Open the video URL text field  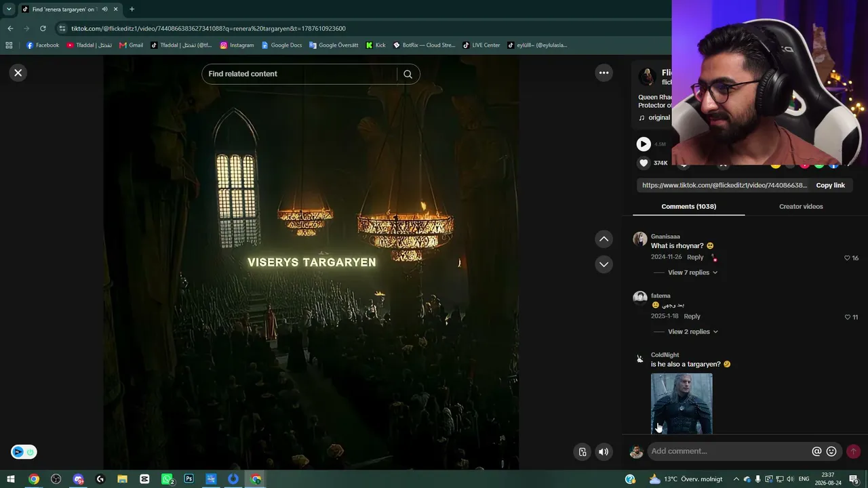(x=724, y=185)
